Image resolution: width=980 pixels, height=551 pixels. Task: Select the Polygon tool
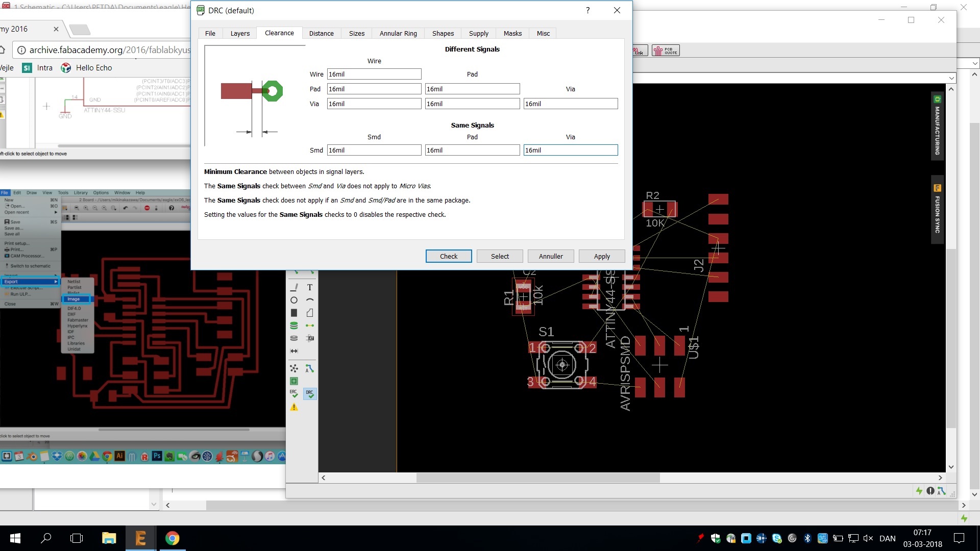tap(310, 313)
